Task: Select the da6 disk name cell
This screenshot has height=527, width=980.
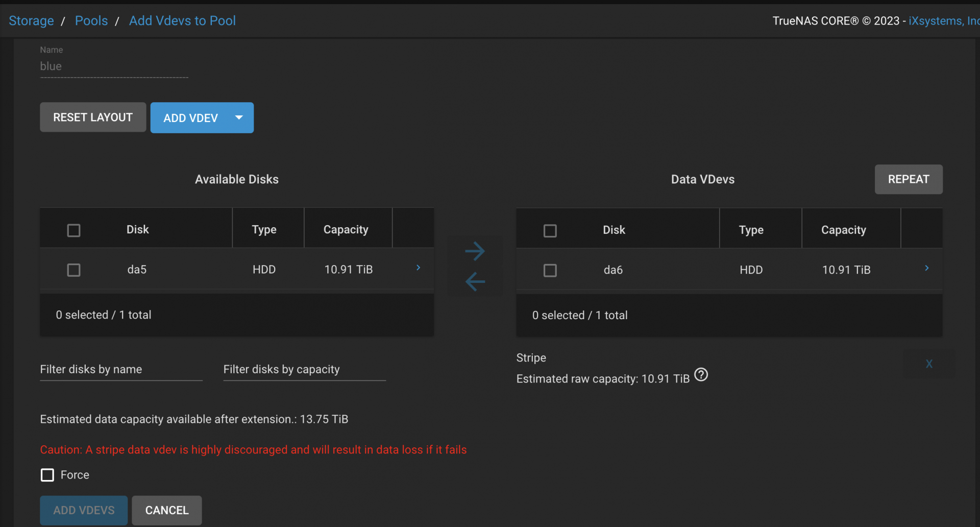Action: click(x=613, y=270)
